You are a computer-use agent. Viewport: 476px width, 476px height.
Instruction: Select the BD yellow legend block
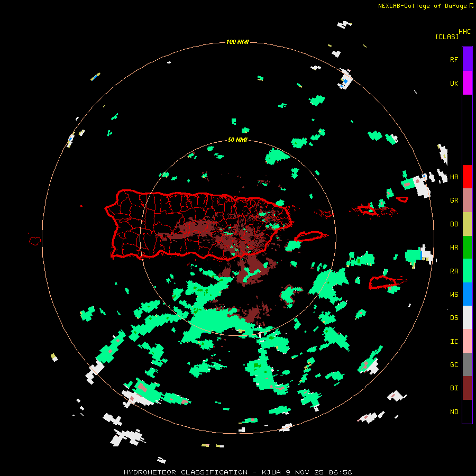(467, 224)
